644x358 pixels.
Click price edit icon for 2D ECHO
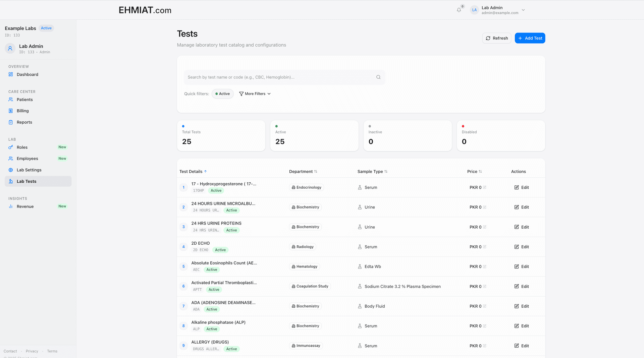485,247
